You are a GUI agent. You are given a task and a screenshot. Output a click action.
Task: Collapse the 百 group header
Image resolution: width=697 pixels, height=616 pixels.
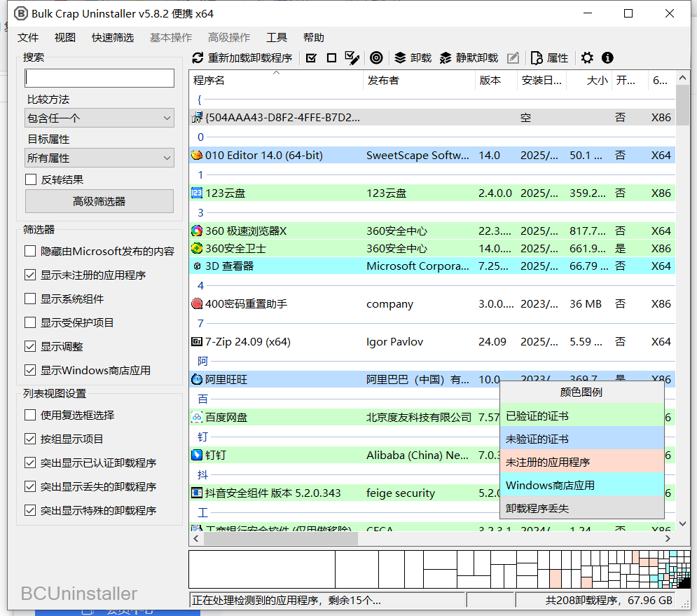(202, 399)
